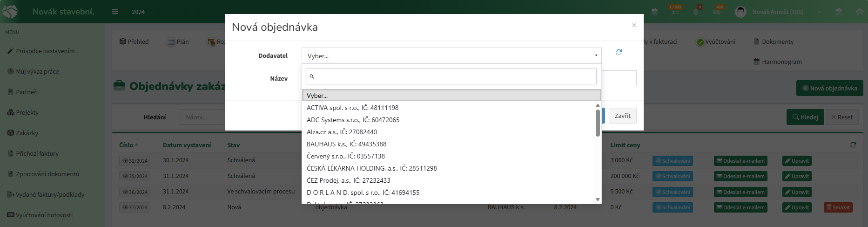Switch to the Plán tab
The width and height of the screenshot is (868, 227).
178,41
